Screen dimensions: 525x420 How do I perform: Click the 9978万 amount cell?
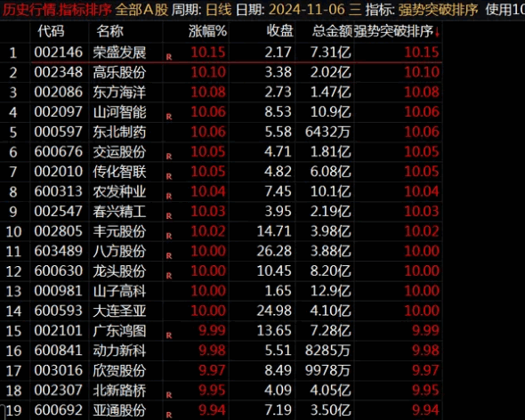point(327,370)
